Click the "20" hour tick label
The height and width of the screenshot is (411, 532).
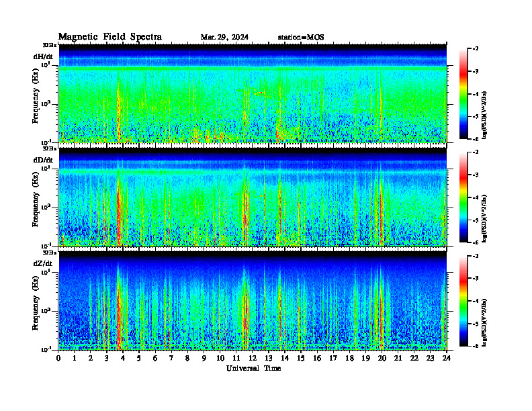[x=382, y=358]
